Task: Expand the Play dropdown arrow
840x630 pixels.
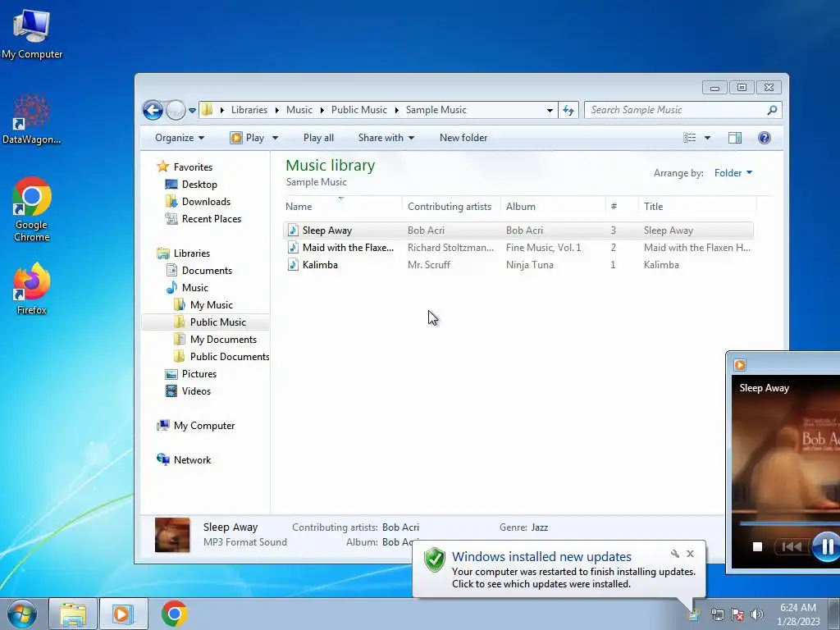Action: (275, 138)
